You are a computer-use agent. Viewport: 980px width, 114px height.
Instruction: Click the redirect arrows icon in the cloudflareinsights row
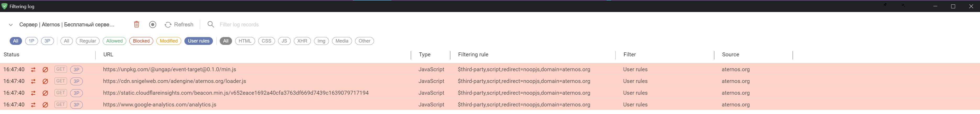tap(34, 93)
